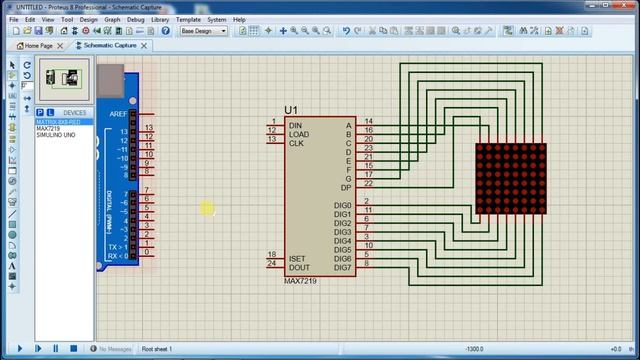The width and height of the screenshot is (640, 360).
Task: Select the 2D Graphics Text tool
Action: click(x=12, y=266)
